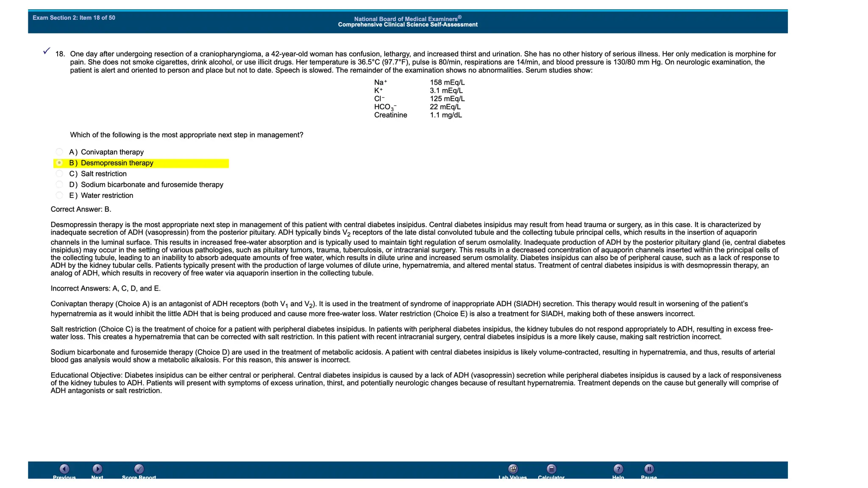Click the Conivaptan therapy answer text
868x488 pixels.
(112, 152)
